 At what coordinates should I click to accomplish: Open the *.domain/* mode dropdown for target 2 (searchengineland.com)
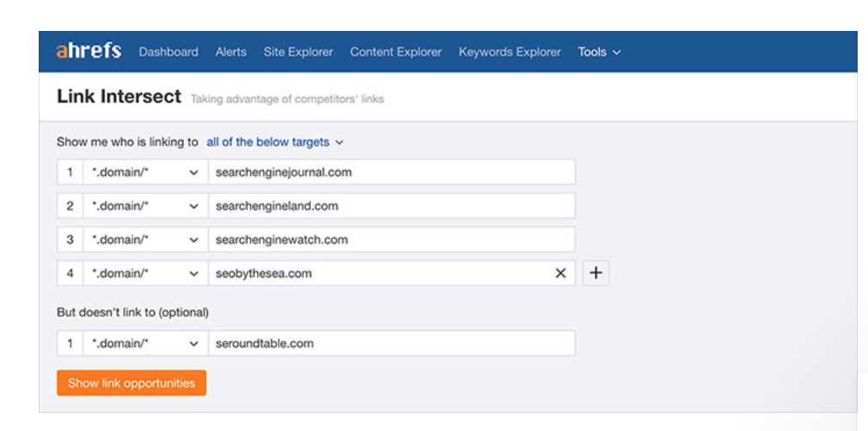(145, 206)
